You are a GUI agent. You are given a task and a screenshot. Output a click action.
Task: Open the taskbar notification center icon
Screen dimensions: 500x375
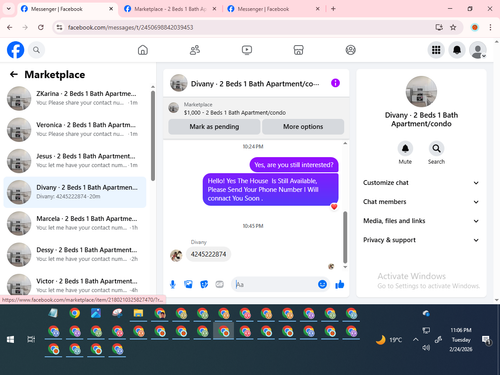point(487,340)
